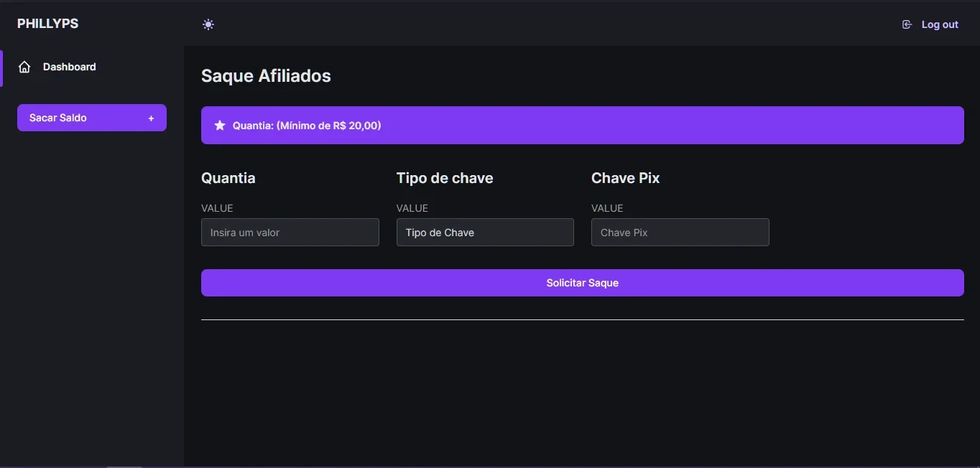Click the VALUE label above Chave Pix field
This screenshot has height=468, width=980.
click(x=607, y=208)
